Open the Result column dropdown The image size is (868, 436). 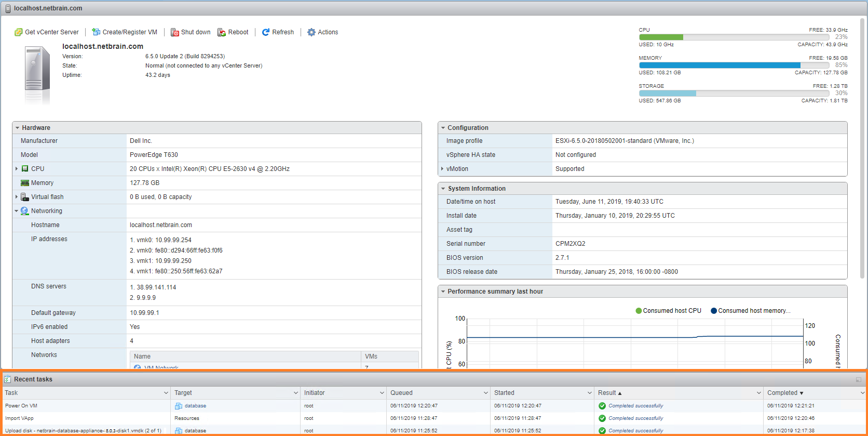pyautogui.click(x=759, y=393)
